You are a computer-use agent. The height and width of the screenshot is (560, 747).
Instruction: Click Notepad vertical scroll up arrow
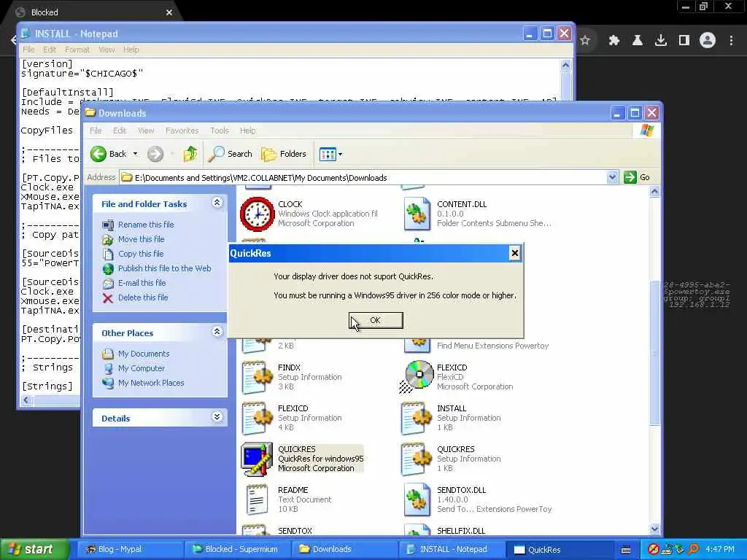tap(565, 65)
